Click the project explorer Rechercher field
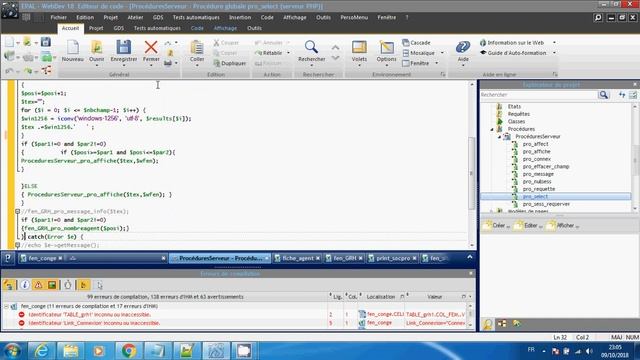Screen dimensions: 640x360 click(538, 95)
